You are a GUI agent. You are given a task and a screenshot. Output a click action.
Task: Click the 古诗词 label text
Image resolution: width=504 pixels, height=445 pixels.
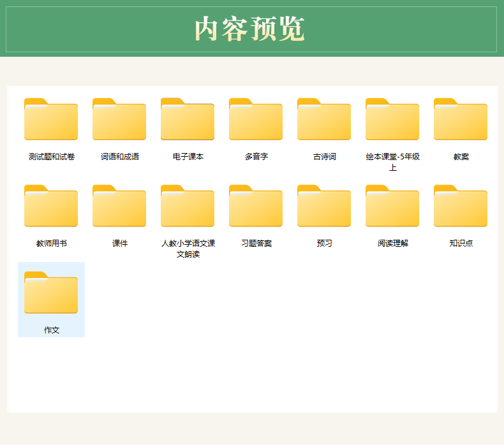pyautogui.click(x=324, y=157)
